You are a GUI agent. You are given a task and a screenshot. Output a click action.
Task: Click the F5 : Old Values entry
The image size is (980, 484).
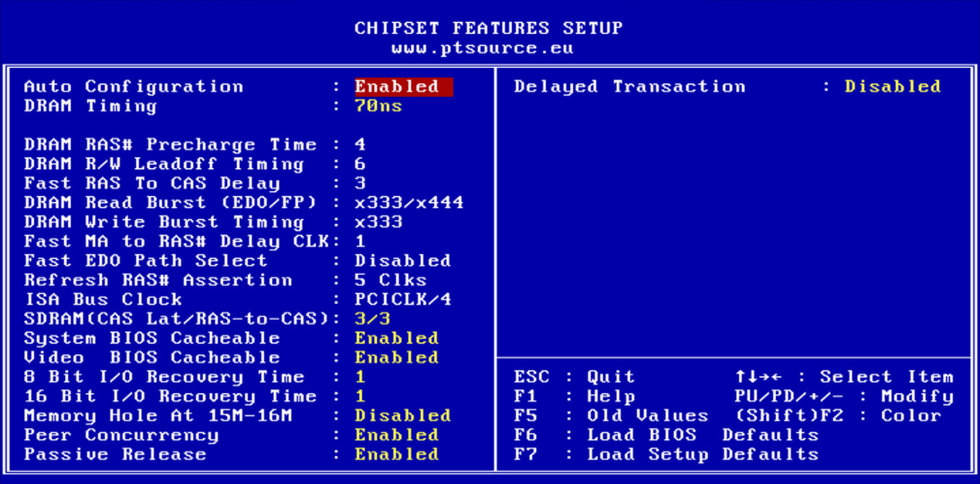tap(612, 416)
